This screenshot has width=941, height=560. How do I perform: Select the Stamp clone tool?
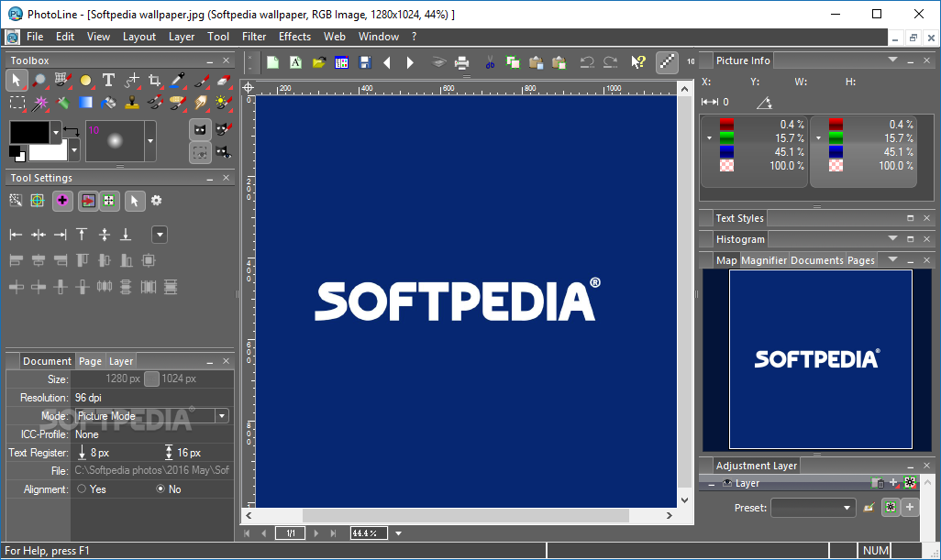pyautogui.click(x=132, y=104)
